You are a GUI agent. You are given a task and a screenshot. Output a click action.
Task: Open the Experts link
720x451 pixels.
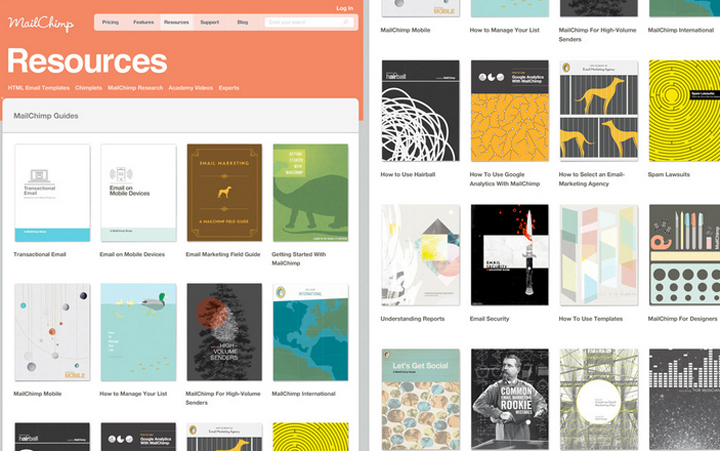click(x=229, y=88)
